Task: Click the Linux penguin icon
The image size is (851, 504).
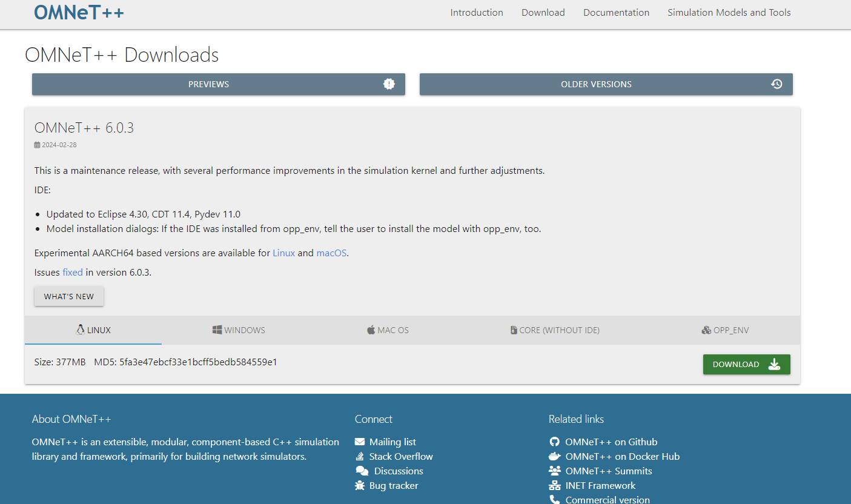Action: click(80, 330)
